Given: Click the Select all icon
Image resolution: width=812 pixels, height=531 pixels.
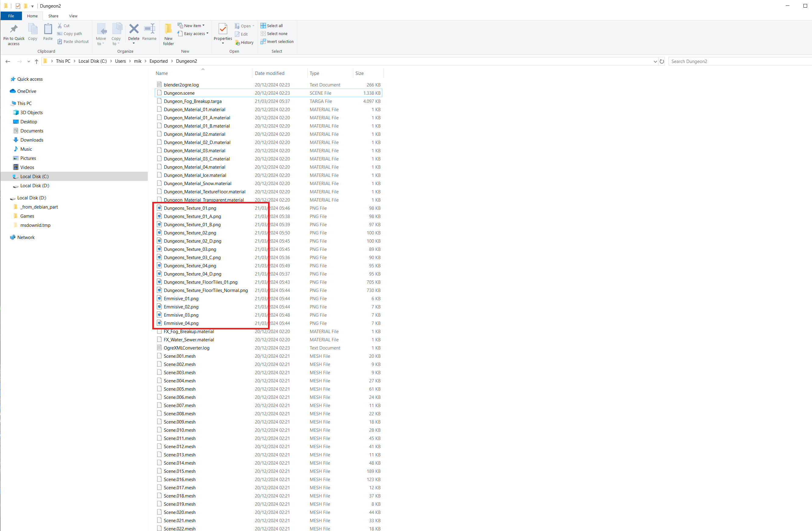Looking at the screenshot, I should [x=263, y=26].
